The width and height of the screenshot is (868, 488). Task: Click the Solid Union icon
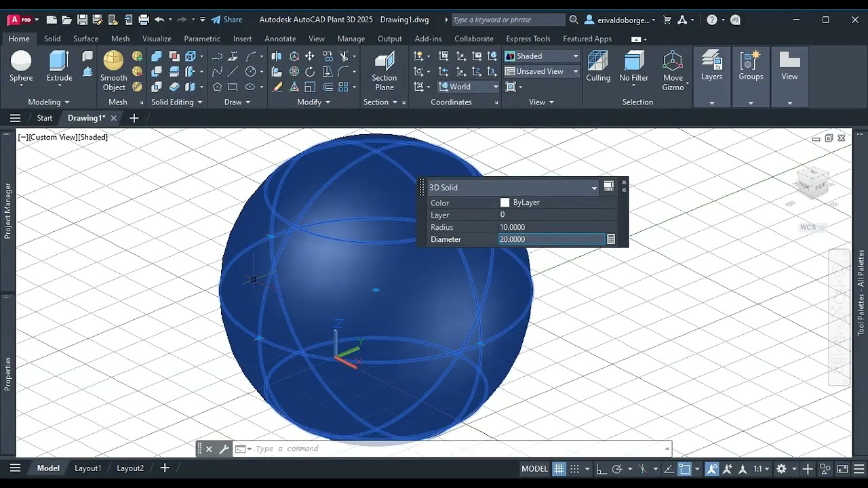(x=157, y=56)
